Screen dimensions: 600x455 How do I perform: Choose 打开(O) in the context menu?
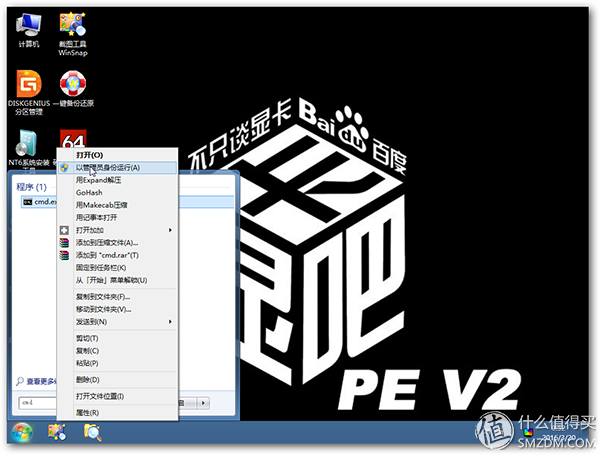coord(117,155)
